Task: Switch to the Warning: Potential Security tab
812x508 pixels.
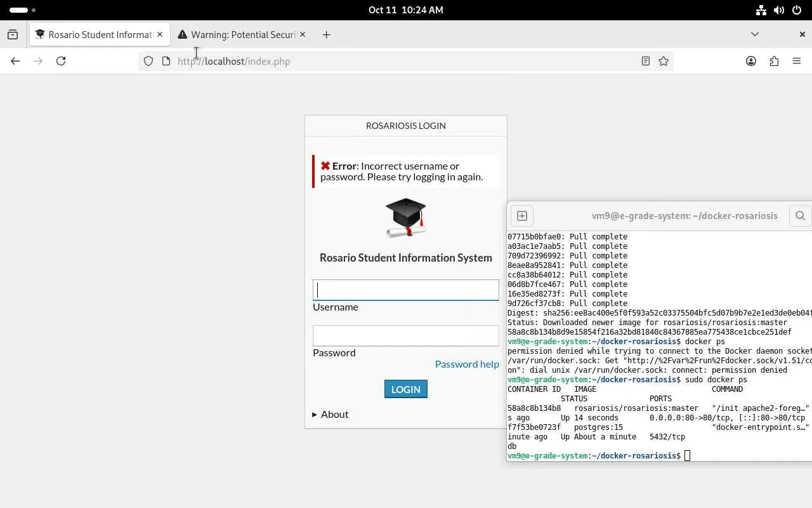Action: coord(242,35)
